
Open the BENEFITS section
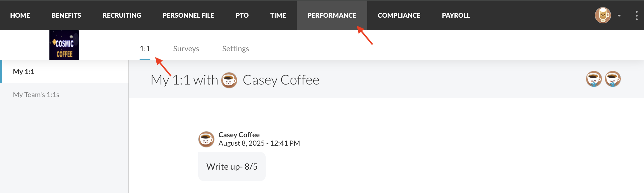[66, 15]
